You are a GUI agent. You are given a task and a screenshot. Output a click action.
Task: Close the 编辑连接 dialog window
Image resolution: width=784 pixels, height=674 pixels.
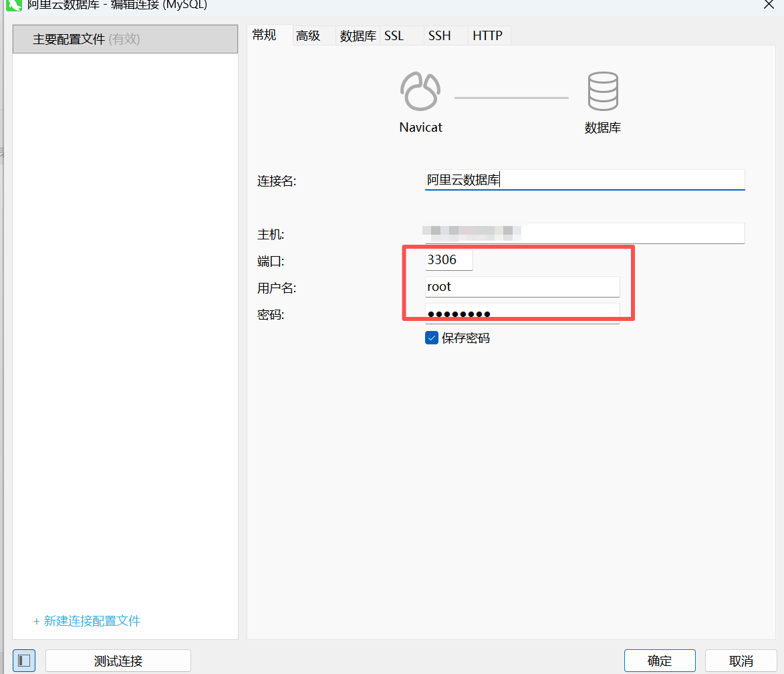click(x=769, y=5)
